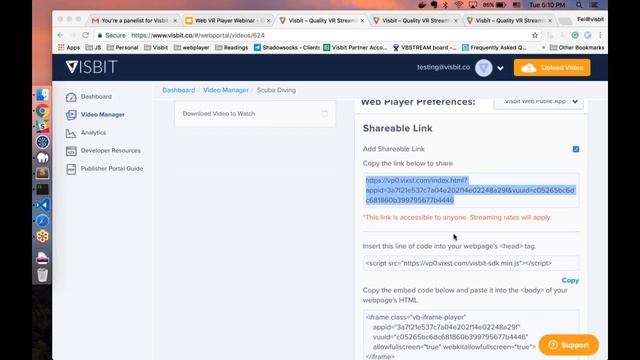Switch to Web VR Player Webinar tab
640x360 pixels.
(228, 20)
